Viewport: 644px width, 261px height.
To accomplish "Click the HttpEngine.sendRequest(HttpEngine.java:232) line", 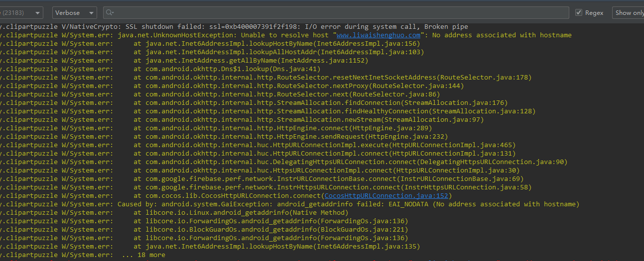I will click(x=224, y=137).
